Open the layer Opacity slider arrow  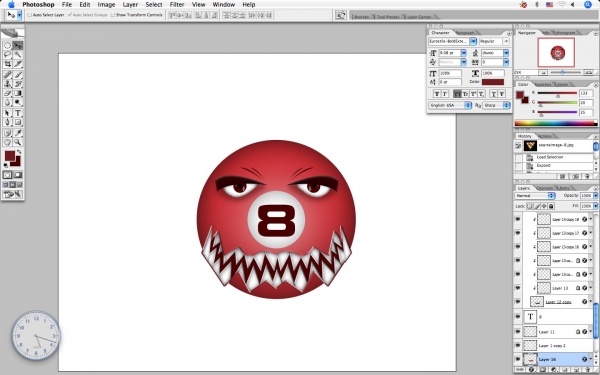pos(595,196)
